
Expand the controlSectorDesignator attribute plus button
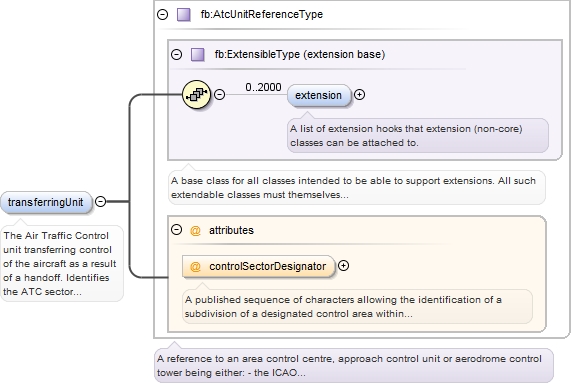point(343,266)
